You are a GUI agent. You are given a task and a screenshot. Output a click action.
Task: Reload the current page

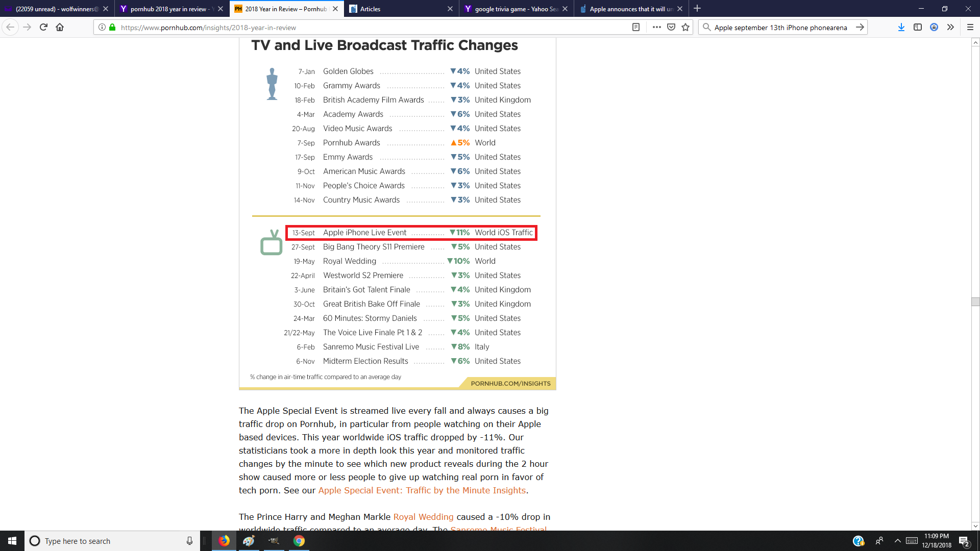[x=43, y=27]
